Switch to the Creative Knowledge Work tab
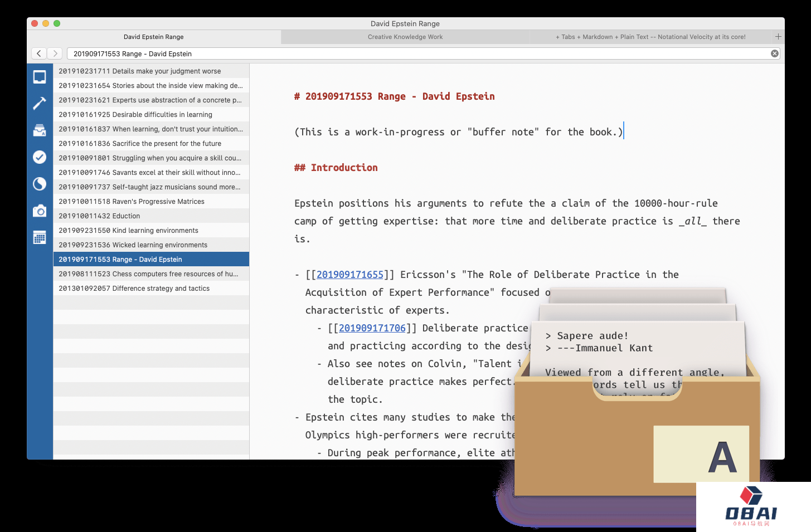This screenshot has width=811, height=532. pyautogui.click(x=405, y=37)
